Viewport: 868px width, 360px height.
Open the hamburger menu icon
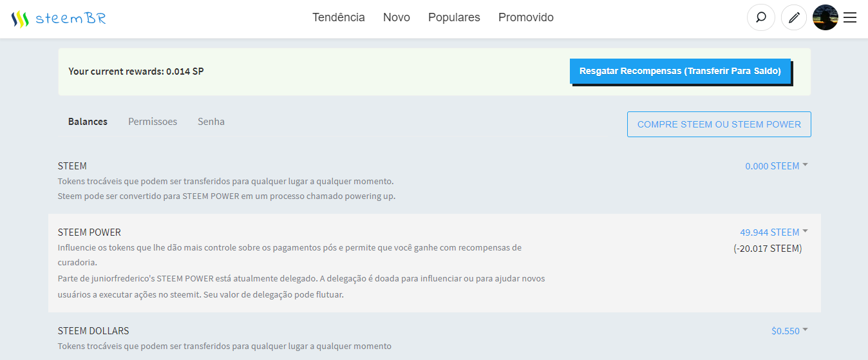[850, 18]
